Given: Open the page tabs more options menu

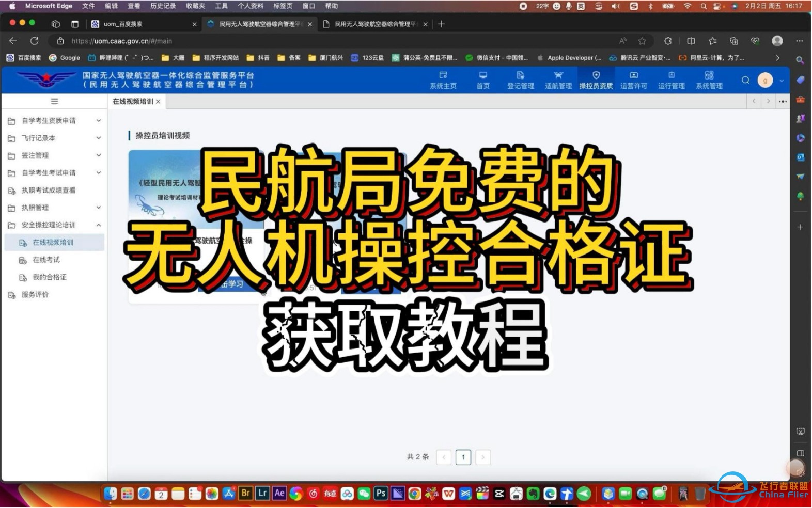Looking at the screenshot, I should (783, 101).
